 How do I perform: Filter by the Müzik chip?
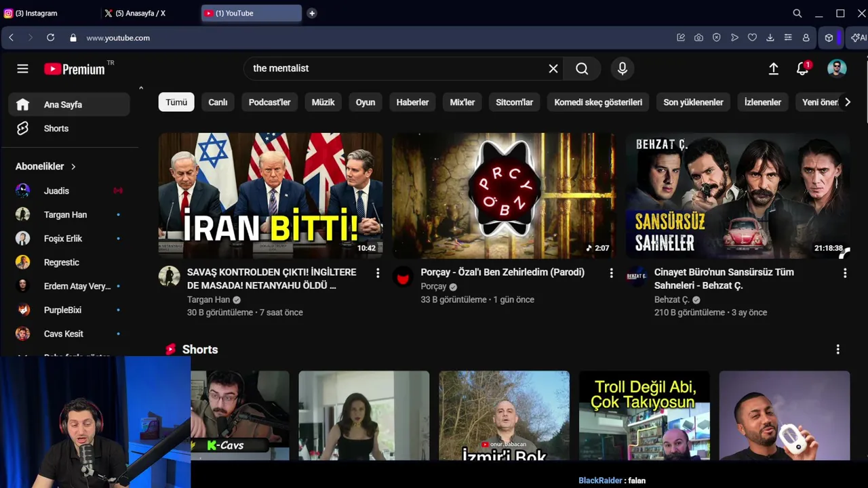[x=323, y=102]
